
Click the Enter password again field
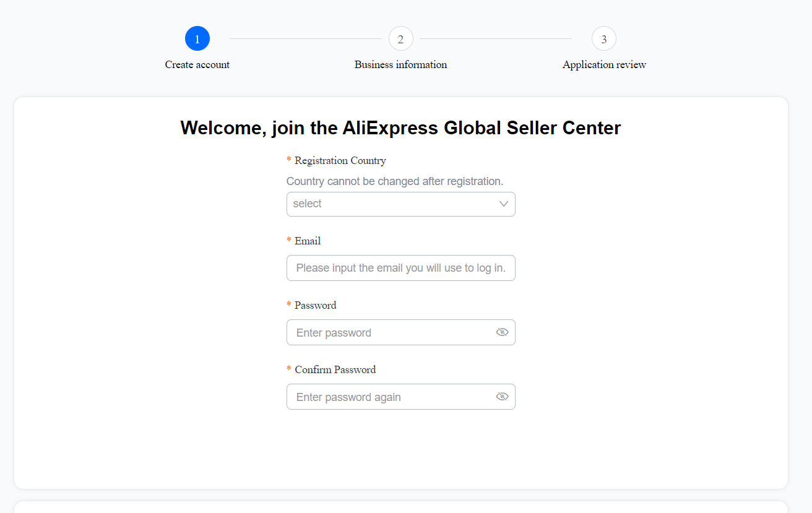400,397
